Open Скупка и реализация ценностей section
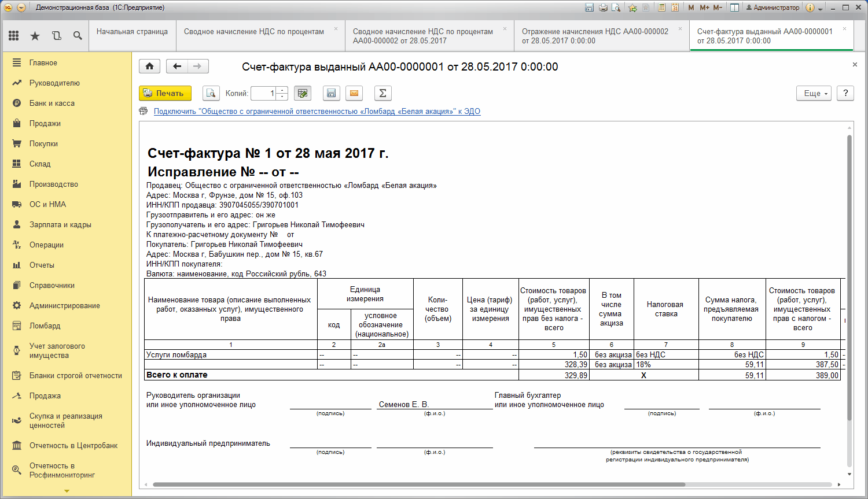The height and width of the screenshot is (499, 868). tap(66, 420)
